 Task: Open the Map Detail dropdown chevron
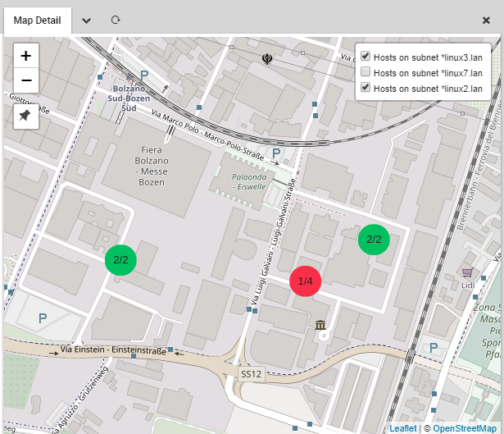click(x=87, y=19)
